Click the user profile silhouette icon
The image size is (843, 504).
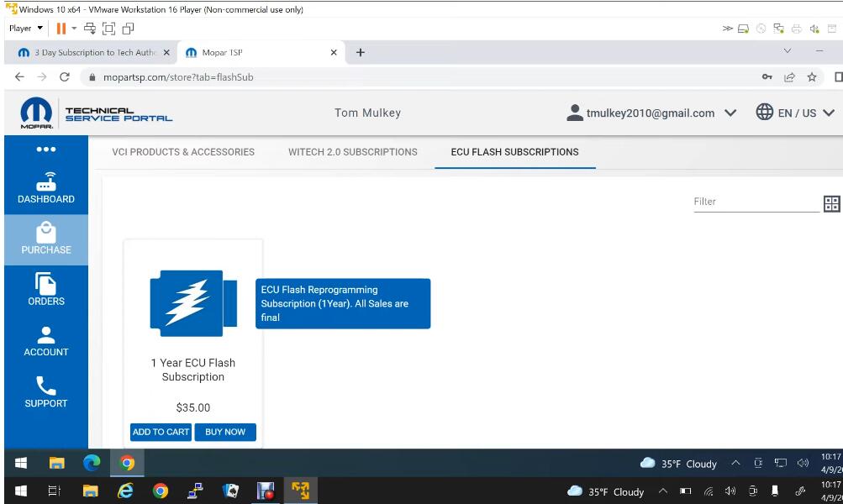575,113
